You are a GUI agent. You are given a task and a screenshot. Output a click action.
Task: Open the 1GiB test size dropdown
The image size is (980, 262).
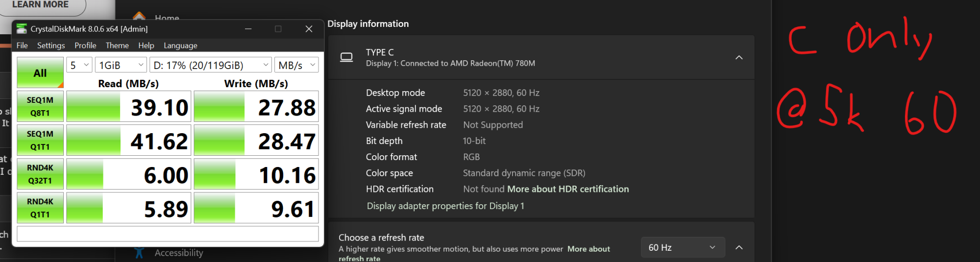[x=121, y=65]
